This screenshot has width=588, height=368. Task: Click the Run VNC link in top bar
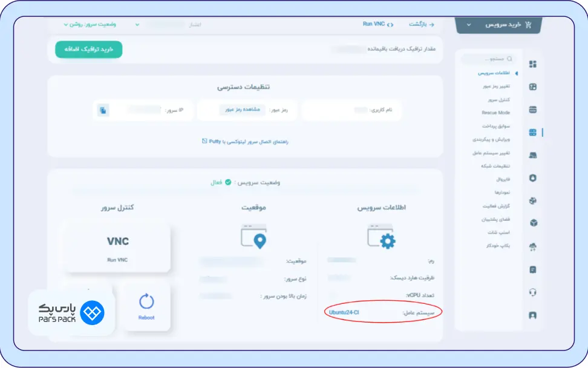[377, 24]
